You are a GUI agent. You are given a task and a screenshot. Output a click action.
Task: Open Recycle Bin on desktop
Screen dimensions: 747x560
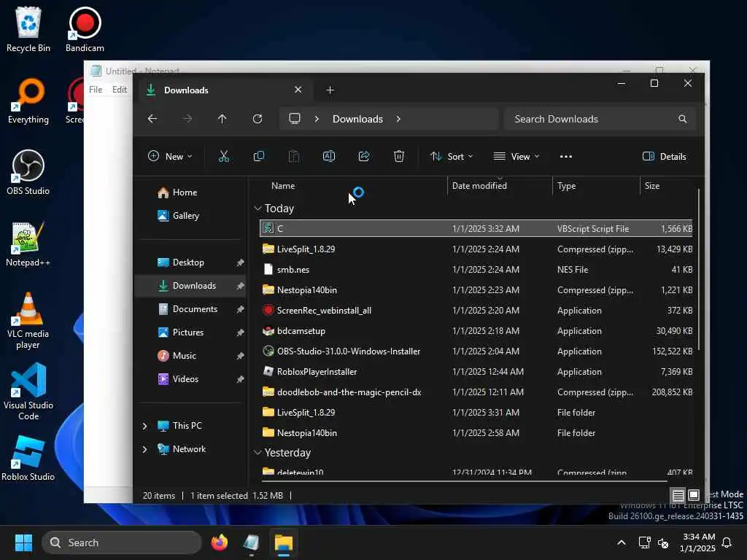(x=28, y=29)
